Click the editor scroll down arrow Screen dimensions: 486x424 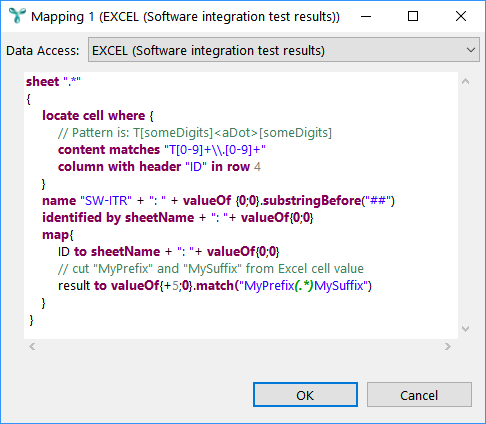[465, 329]
